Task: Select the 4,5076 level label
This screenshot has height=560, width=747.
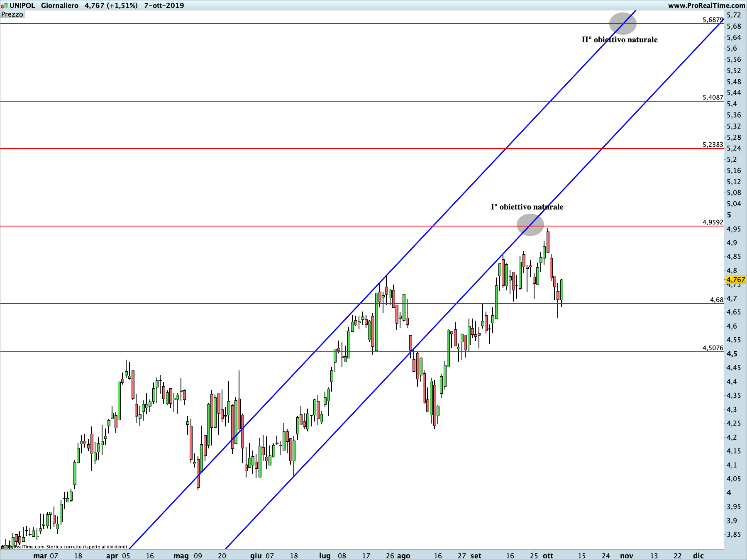Action: click(x=713, y=348)
